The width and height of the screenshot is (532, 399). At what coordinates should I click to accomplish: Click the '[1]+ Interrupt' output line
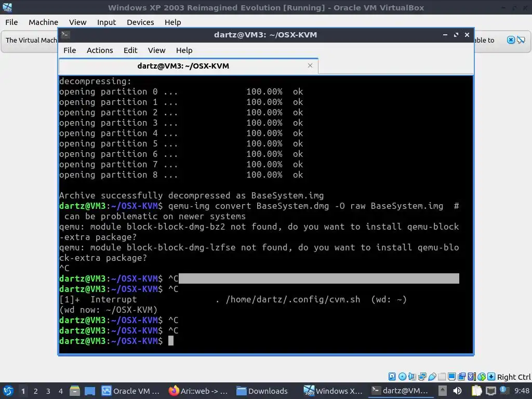(x=233, y=299)
